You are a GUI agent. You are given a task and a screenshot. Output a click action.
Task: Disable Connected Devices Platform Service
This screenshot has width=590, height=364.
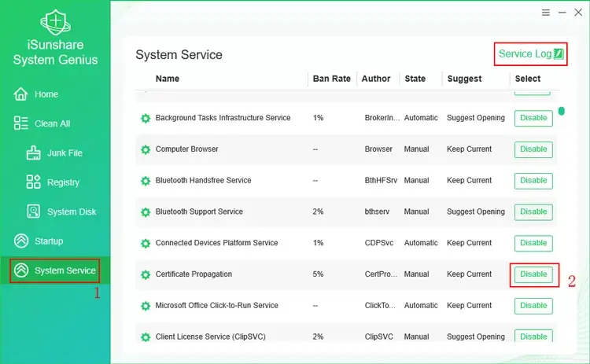[533, 243]
